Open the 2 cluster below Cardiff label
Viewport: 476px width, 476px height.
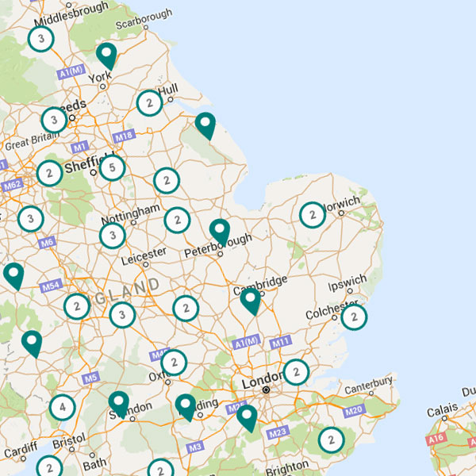(x=49, y=468)
